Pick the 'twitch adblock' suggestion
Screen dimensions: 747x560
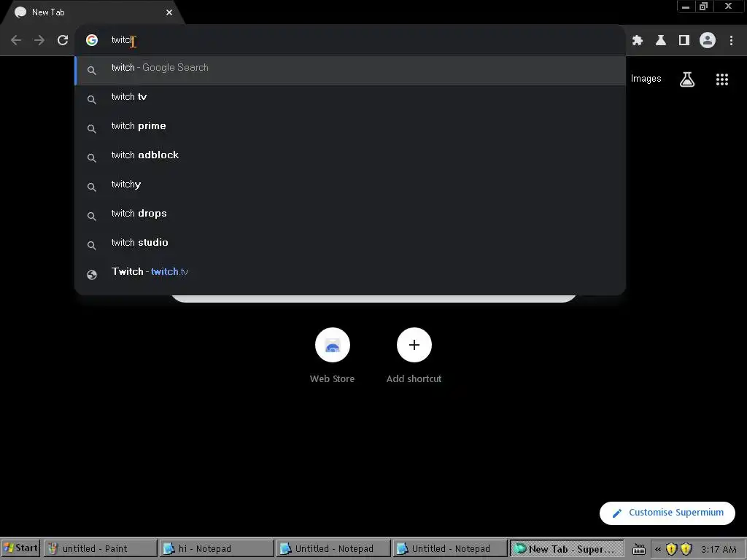tap(350, 157)
